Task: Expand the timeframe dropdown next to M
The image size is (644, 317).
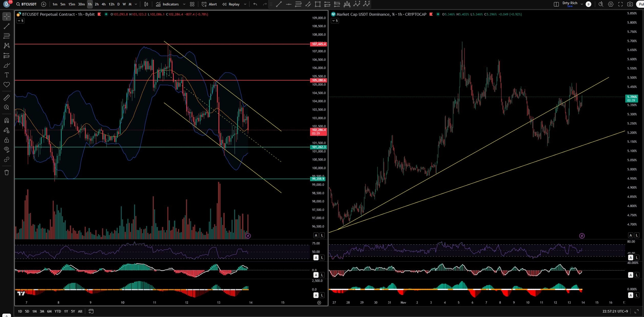Action: tap(136, 4)
